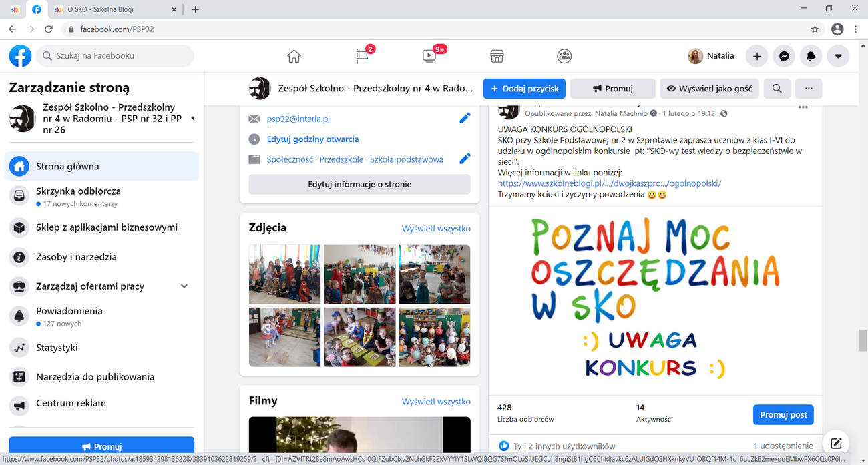Image resolution: width=868 pixels, height=465 pixels.
Task: Show all photos via Wyświetl wszystko in Zdjęcia
Action: point(436,228)
